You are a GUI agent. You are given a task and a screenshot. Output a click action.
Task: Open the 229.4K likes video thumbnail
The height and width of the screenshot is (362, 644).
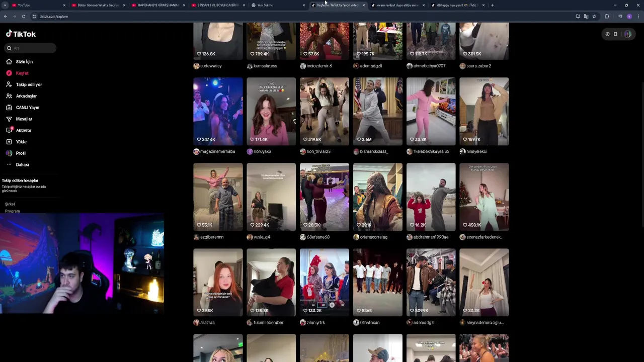[271, 197]
